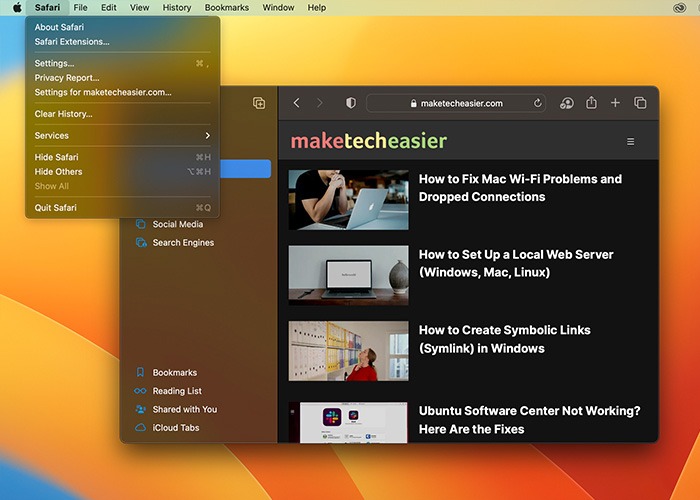Open the View menu

coord(139,8)
